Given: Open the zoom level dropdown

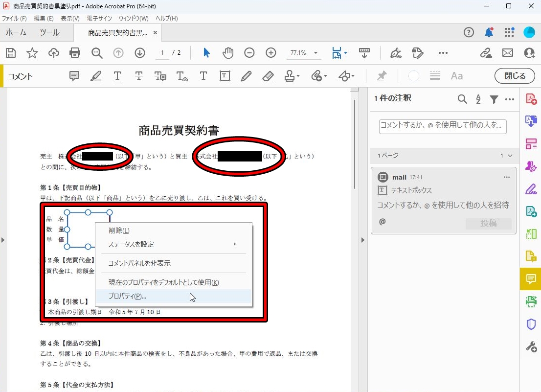Looking at the screenshot, I should (x=316, y=53).
